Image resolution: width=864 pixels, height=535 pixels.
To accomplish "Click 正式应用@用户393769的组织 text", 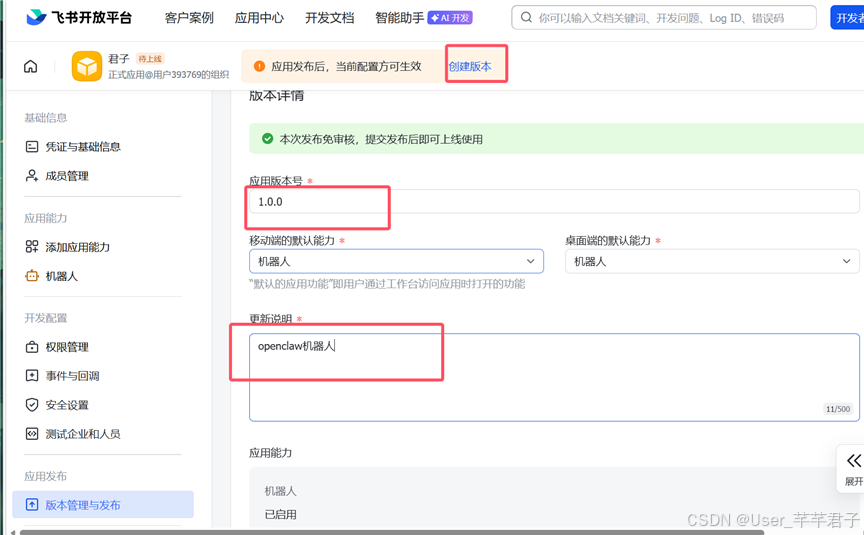I will click(x=169, y=75).
